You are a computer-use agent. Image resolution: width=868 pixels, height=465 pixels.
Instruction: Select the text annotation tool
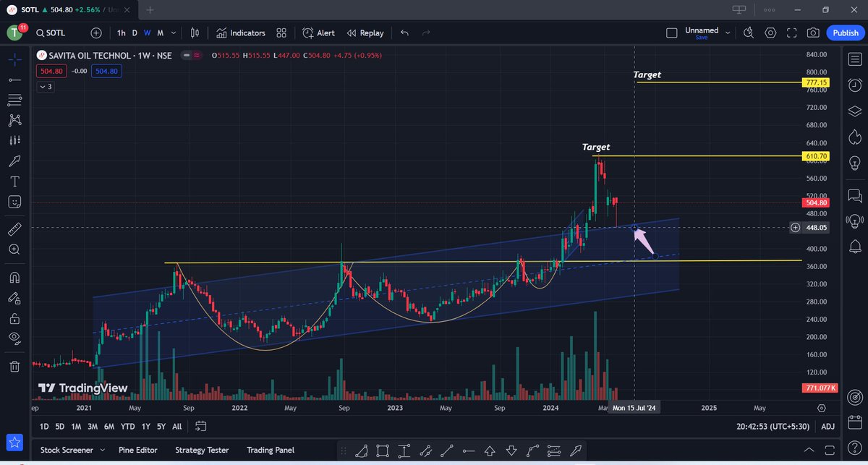[x=14, y=181]
